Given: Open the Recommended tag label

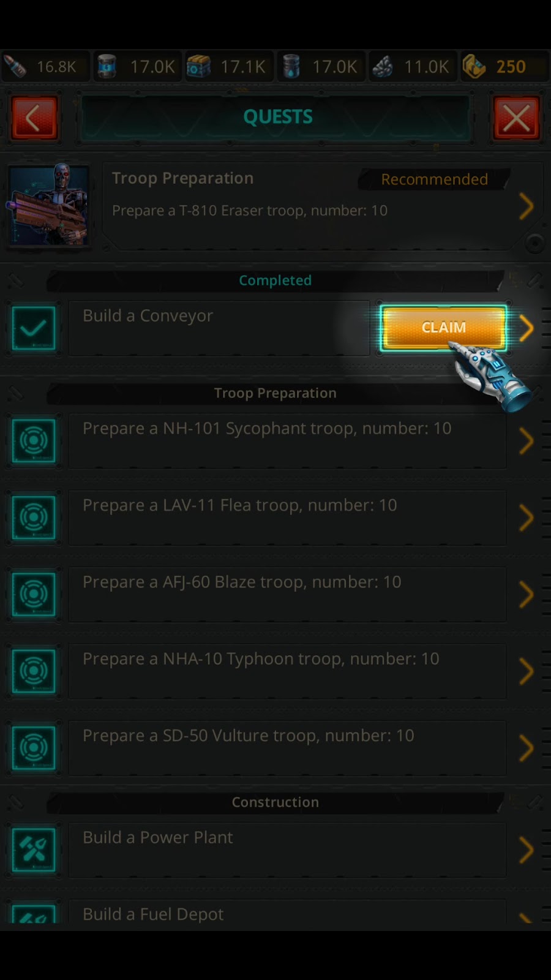Looking at the screenshot, I should point(434,179).
